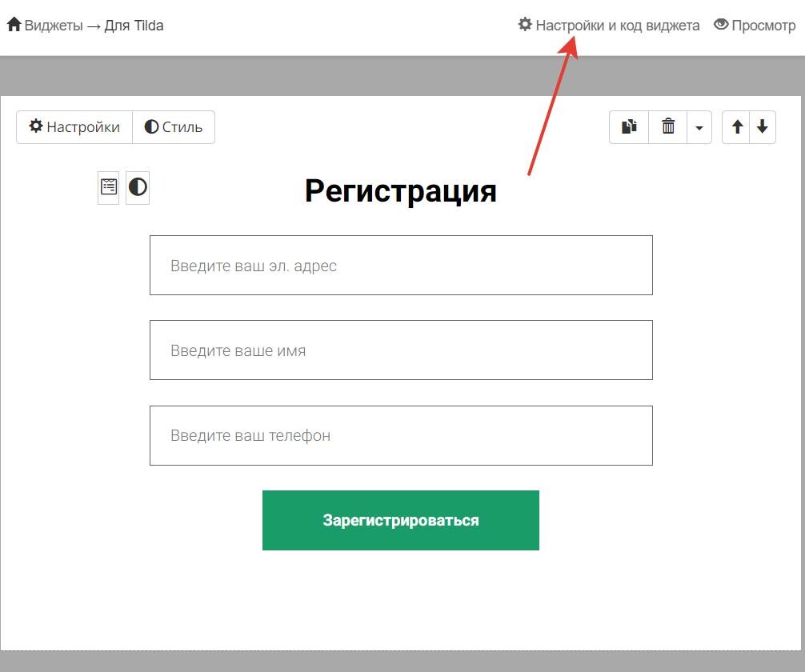Click the 'Для Tilda' breadcrumb text
This screenshot has height=672, width=805.
click(134, 25)
